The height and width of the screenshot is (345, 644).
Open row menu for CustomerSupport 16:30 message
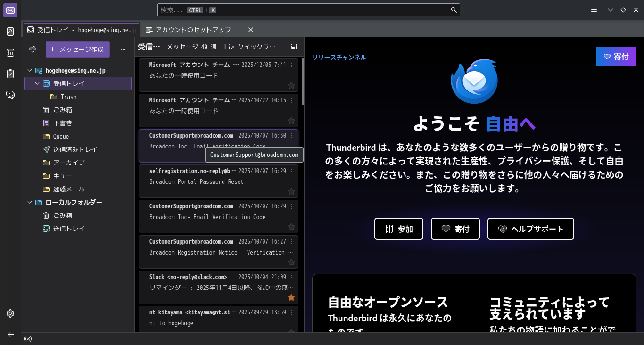click(x=291, y=135)
